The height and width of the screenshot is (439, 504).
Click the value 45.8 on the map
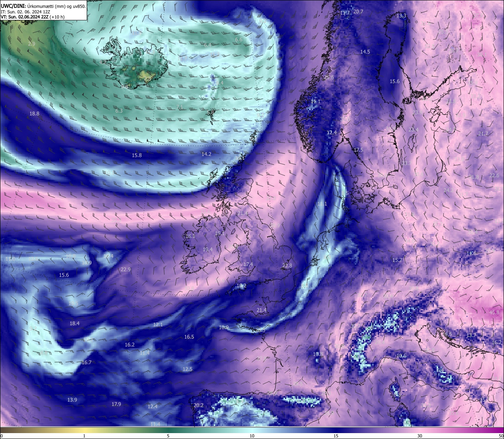(494, 313)
